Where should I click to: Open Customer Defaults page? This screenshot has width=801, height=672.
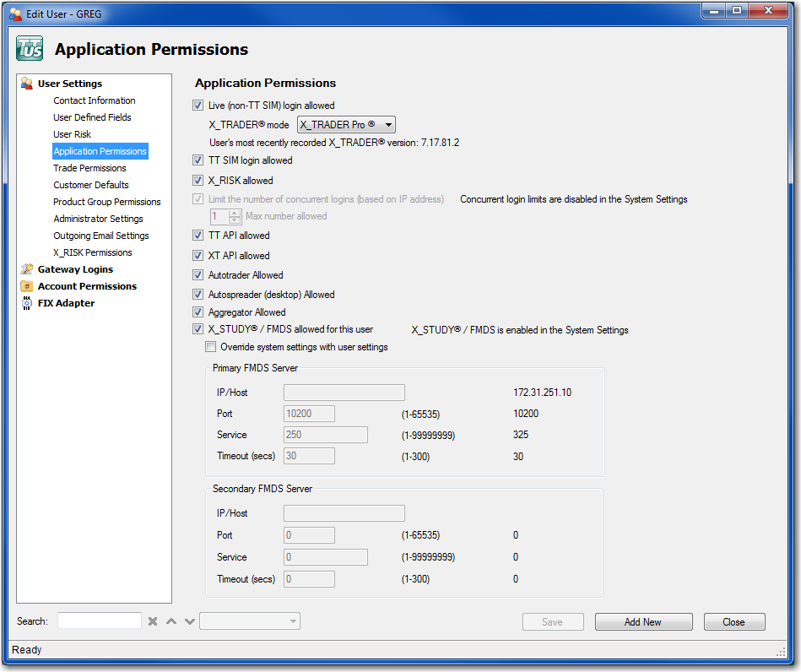(x=91, y=185)
